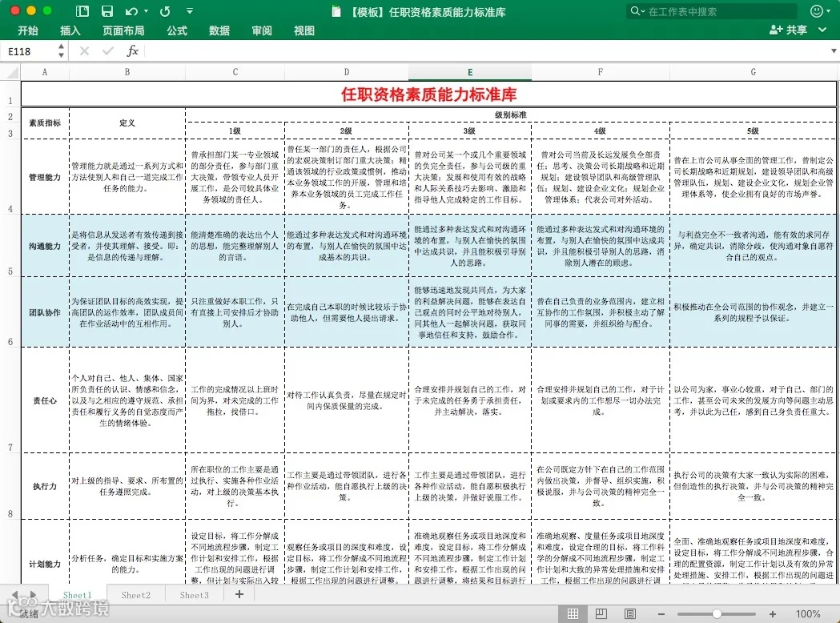Viewport: 840px width, 623px height.
Task: Expand the formula bar with right arrow
Action: click(x=834, y=51)
